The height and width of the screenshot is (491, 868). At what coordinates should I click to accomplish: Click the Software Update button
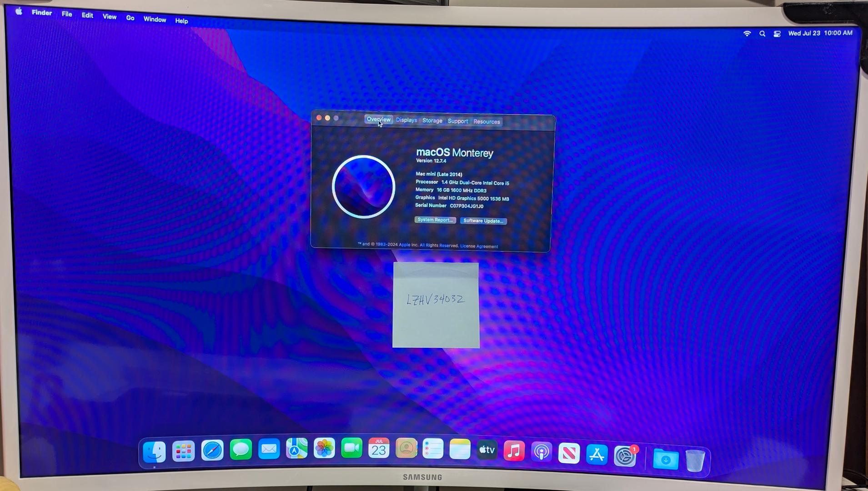pyautogui.click(x=483, y=221)
